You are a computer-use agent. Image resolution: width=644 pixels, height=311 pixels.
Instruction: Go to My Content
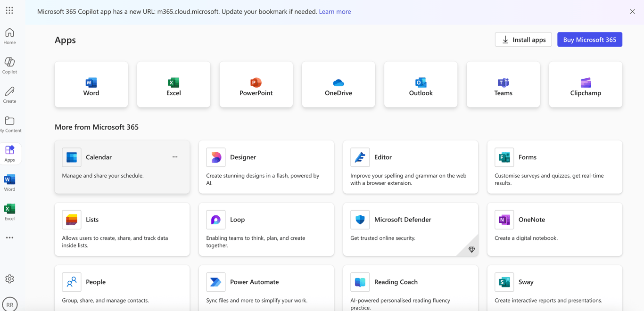tap(9, 123)
